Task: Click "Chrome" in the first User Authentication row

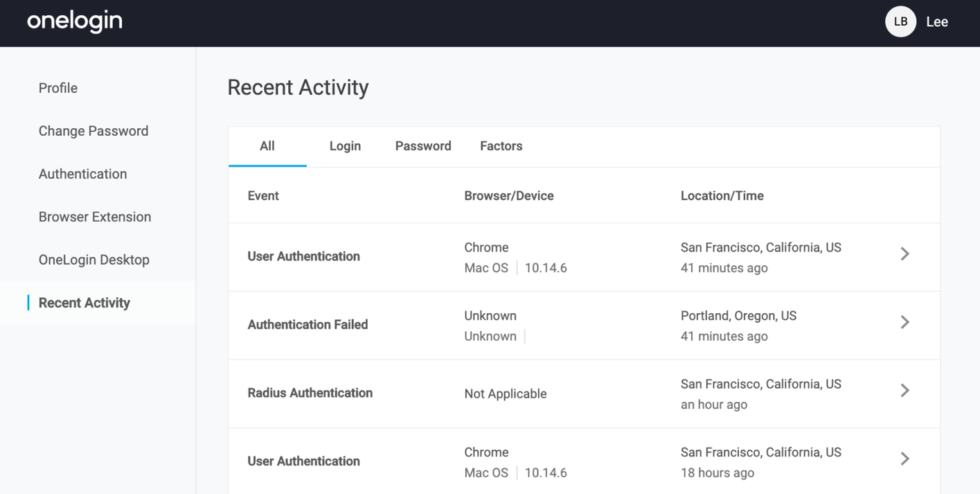Action: (486, 247)
